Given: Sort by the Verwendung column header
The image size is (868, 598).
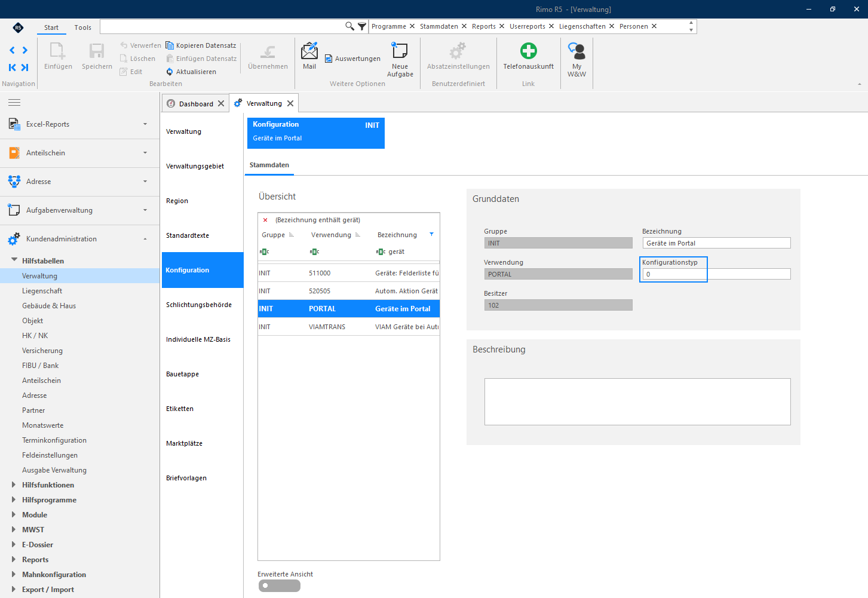Looking at the screenshot, I should coord(331,235).
